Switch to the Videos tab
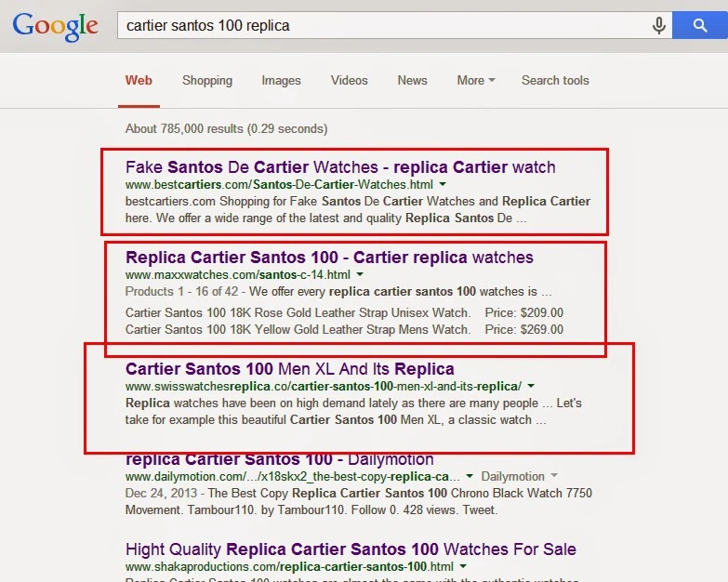Screen dimensions: 728x582 pyautogui.click(x=350, y=80)
